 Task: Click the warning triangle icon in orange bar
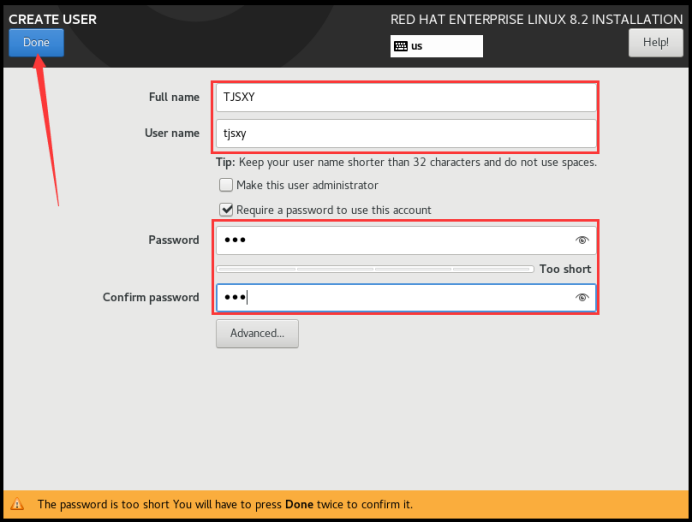(x=17, y=504)
